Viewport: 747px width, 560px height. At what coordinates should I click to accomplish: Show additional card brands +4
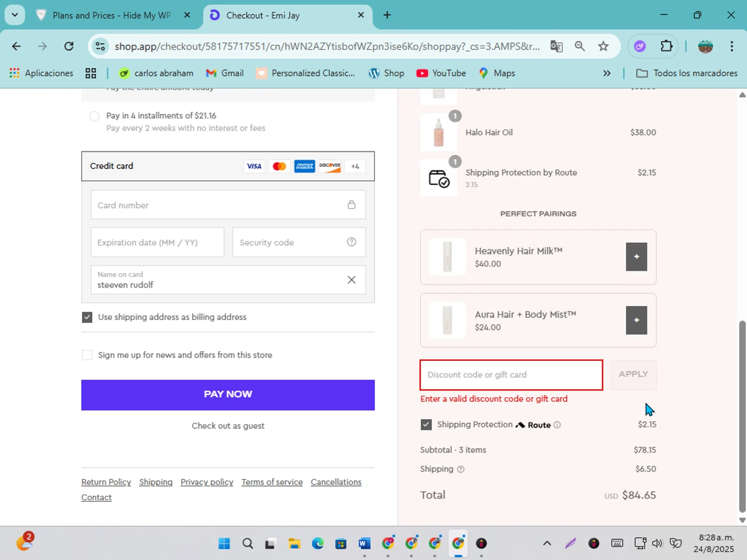(355, 166)
